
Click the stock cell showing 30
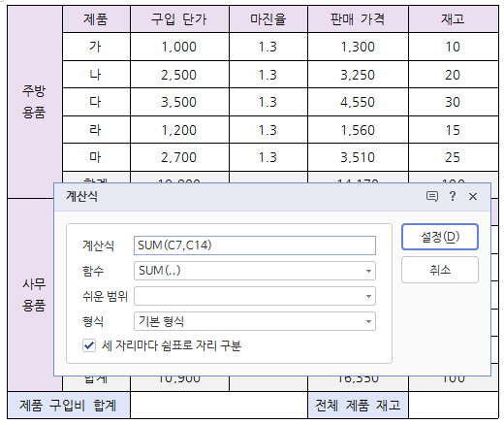tap(454, 102)
